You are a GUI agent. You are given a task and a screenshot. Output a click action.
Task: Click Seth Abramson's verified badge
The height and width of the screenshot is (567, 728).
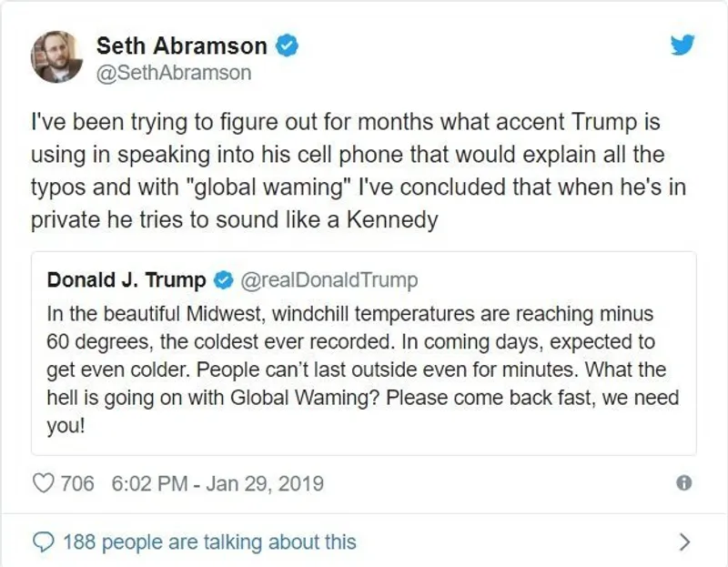[288, 46]
